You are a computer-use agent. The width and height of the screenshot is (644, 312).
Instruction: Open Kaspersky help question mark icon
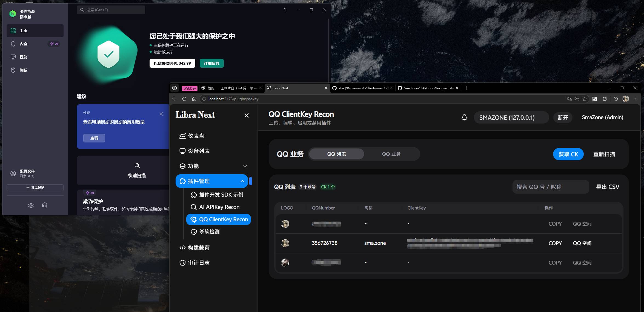285,10
